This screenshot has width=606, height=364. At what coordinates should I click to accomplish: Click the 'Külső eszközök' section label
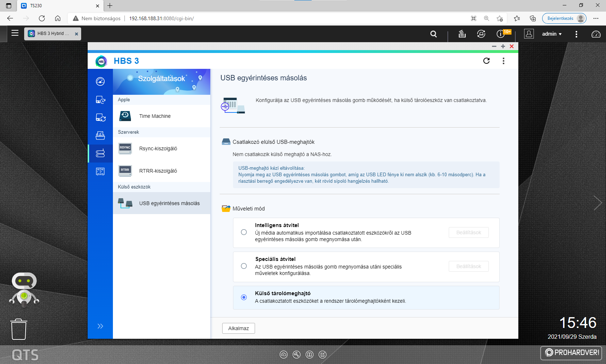134,187
